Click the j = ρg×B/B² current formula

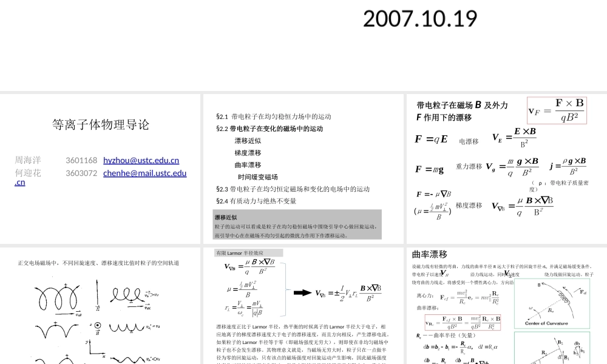tap(568, 166)
